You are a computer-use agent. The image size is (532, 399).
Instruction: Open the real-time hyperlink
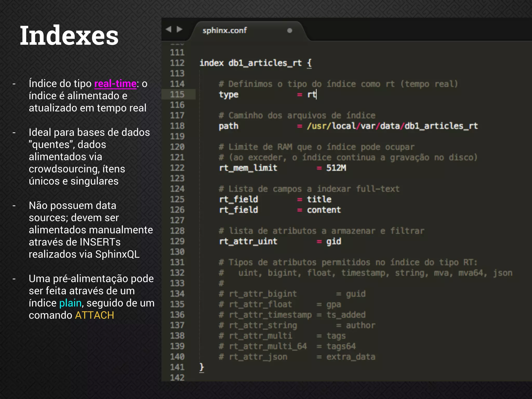click(115, 84)
